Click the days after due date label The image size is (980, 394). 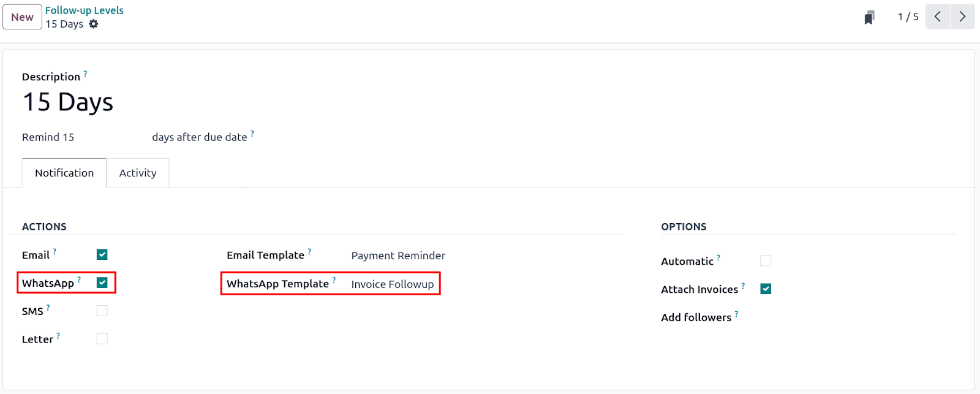coord(200,137)
